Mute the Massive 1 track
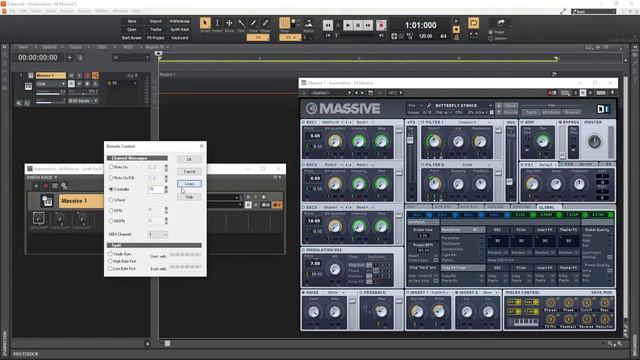 pyautogui.click(x=71, y=76)
